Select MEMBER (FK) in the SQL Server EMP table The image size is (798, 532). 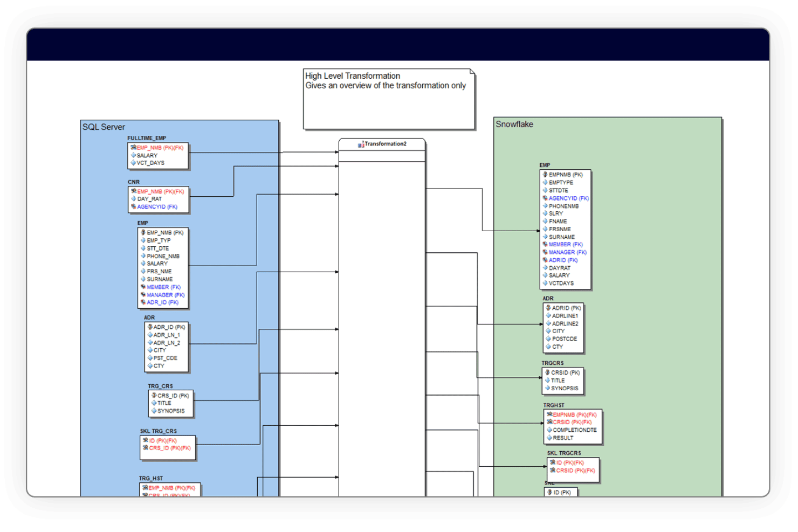point(163,287)
